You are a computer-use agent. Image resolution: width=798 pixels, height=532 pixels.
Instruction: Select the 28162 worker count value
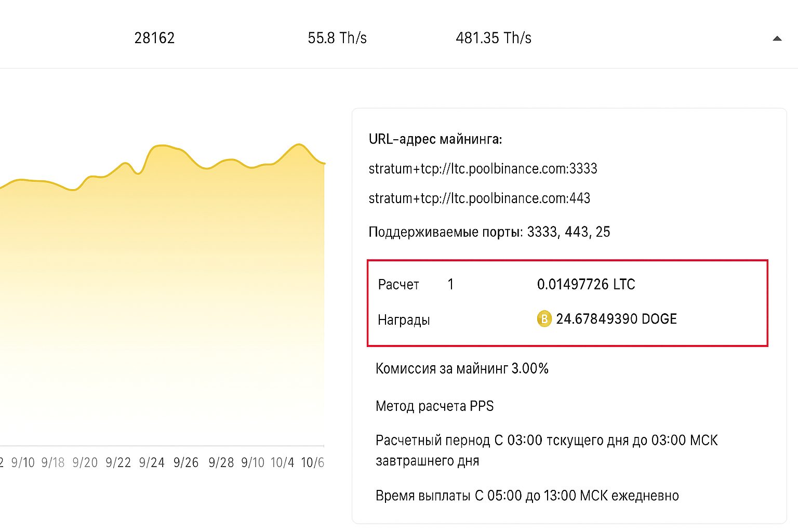point(155,37)
